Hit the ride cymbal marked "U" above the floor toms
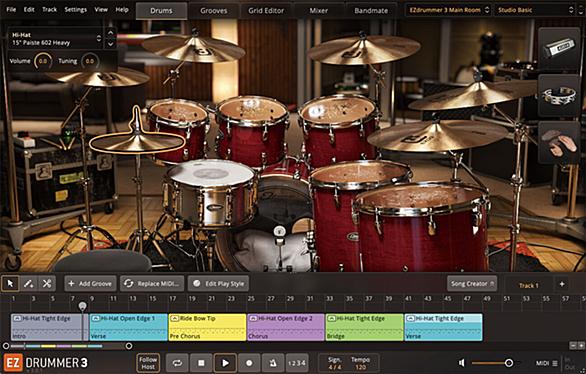Screen dimensions: 586x374 click(x=437, y=136)
